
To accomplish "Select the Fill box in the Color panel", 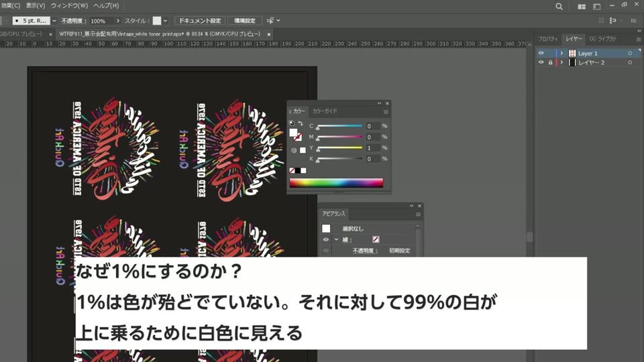I will [293, 133].
